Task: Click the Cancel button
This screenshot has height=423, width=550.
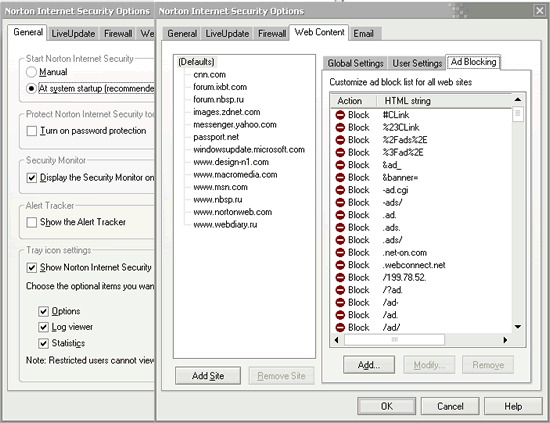Action: click(450, 406)
